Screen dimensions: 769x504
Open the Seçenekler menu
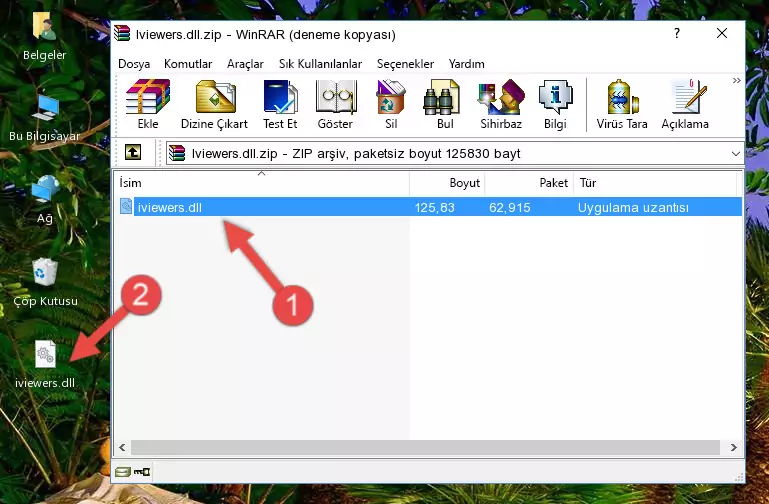coord(405,64)
